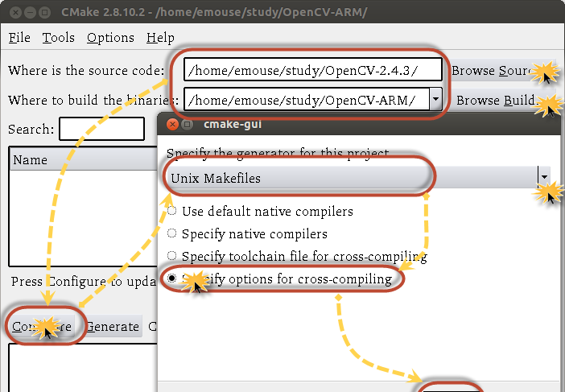
Task: Open the Unix Makefiles generator dropdown
Action: 358,177
